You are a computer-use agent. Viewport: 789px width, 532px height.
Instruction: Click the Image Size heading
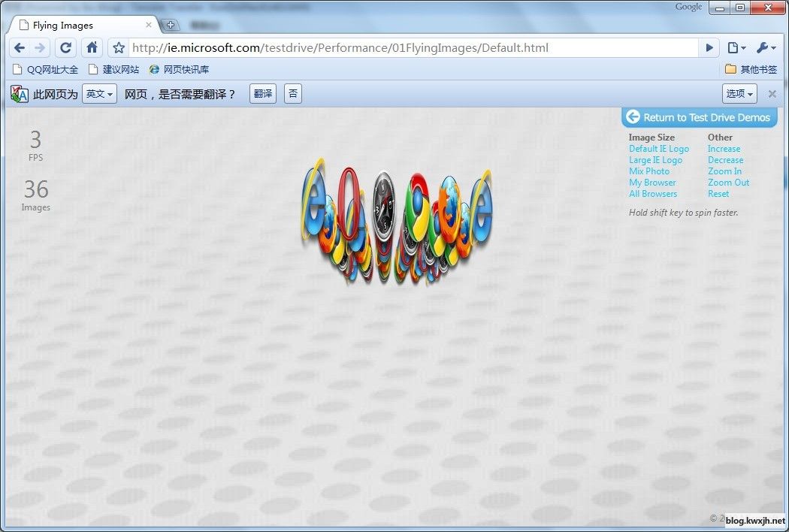coord(651,138)
